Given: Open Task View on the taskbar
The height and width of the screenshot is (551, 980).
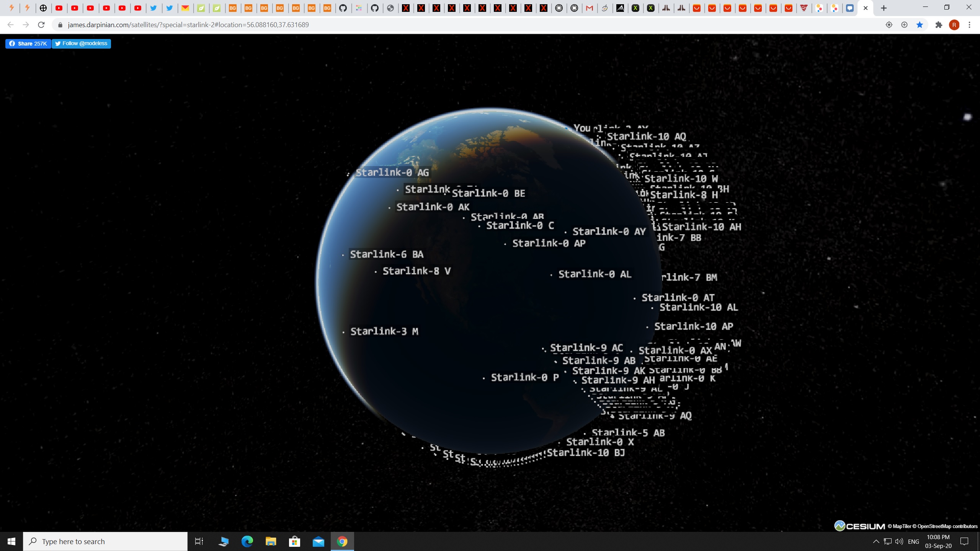Looking at the screenshot, I should point(199,541).
